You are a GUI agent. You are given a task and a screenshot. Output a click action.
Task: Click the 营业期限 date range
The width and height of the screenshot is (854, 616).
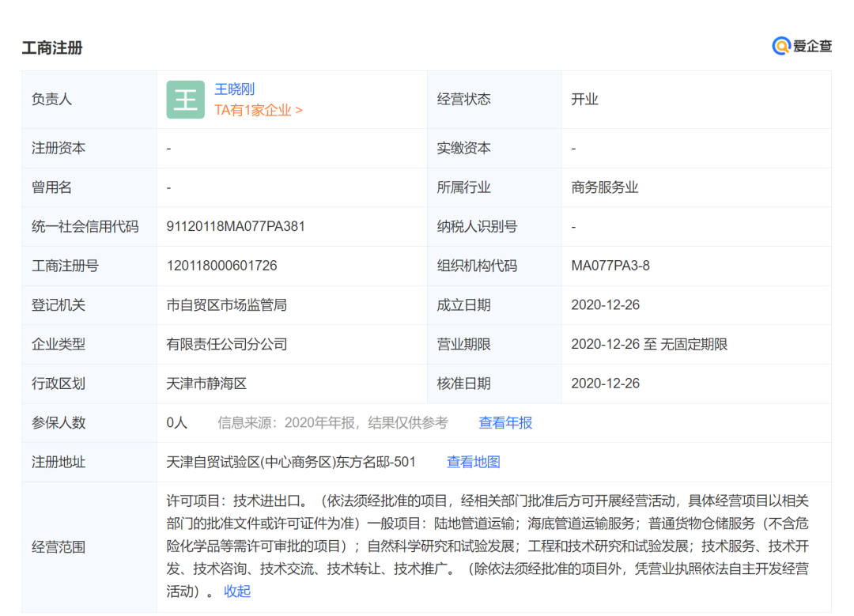pos(649,344)
